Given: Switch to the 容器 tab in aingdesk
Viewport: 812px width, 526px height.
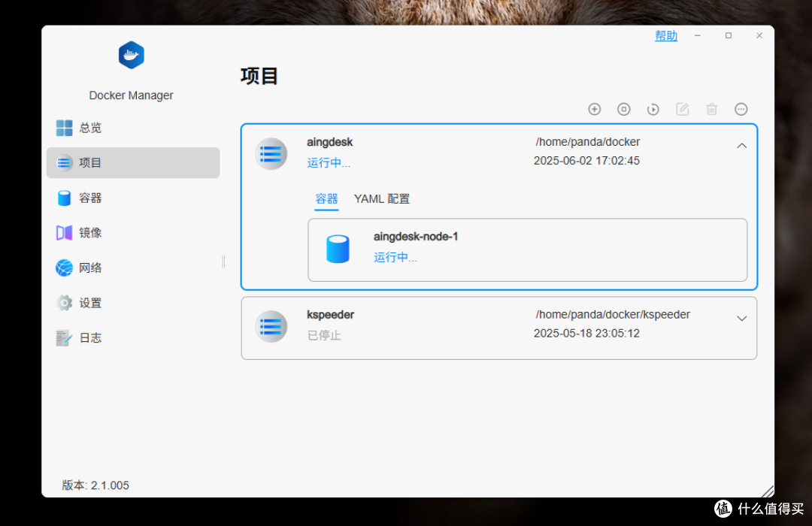Looking at the screenshot, I should pyautogui.click(x=326, y=199).
